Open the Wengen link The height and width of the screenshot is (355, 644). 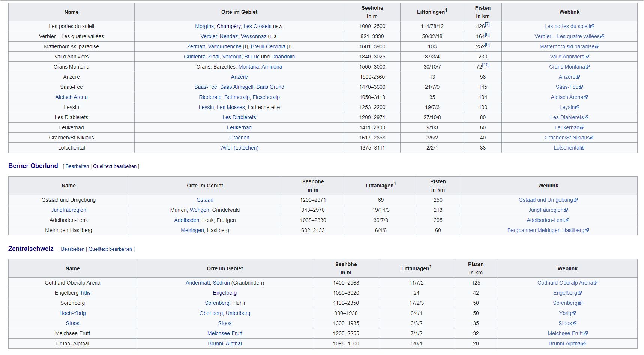tap(200, 210)
